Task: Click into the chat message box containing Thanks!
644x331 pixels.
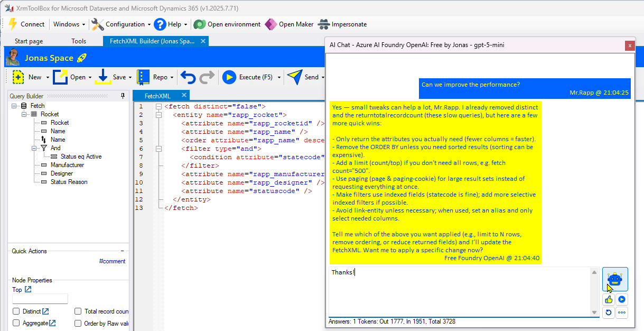Action: (459, 292)
